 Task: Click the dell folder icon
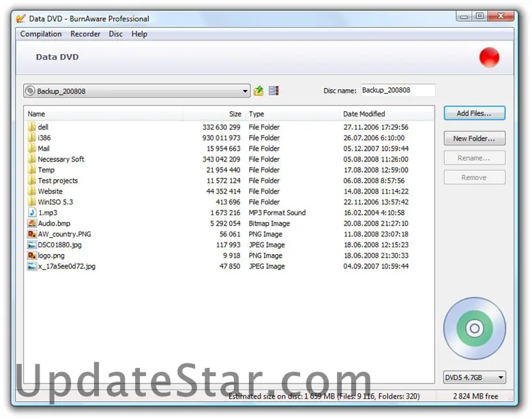31,127
